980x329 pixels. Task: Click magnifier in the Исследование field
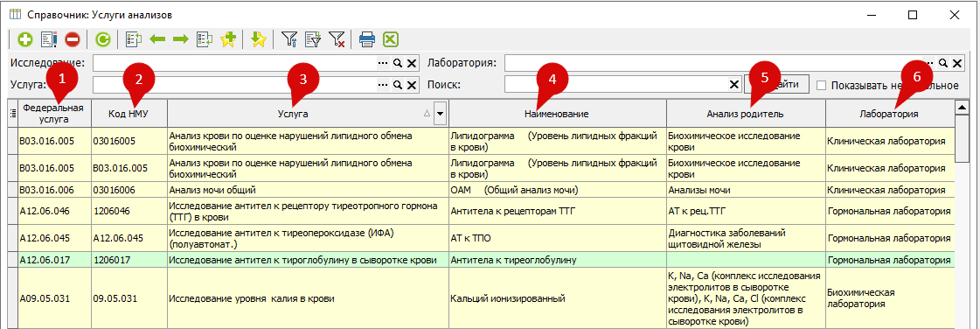coord(397,63)
